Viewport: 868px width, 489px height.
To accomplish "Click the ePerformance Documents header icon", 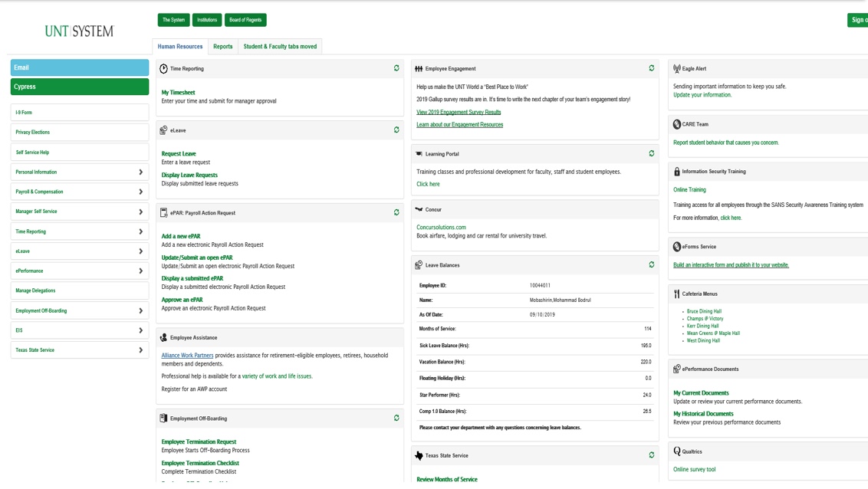I will 676,369.
